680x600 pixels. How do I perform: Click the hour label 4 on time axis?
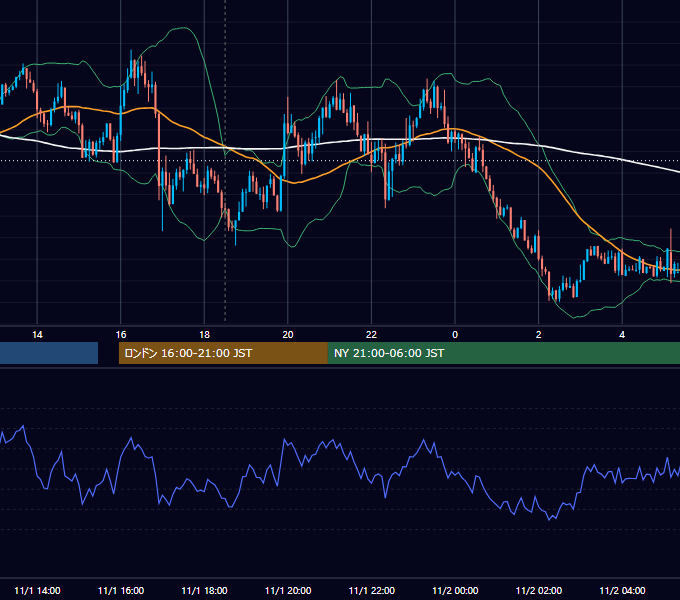(x=622, y=335)
